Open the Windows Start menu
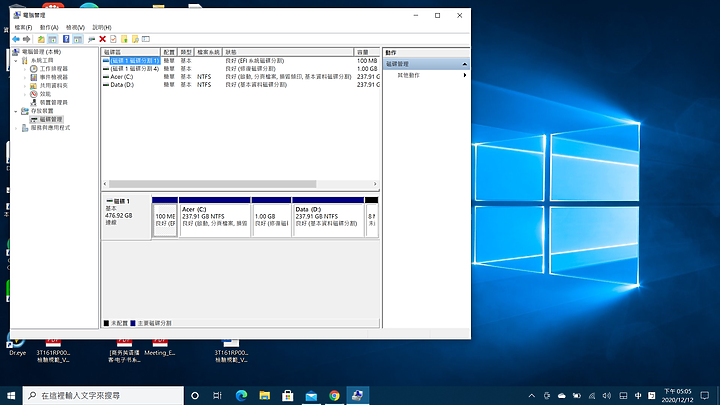 (11, 395)
